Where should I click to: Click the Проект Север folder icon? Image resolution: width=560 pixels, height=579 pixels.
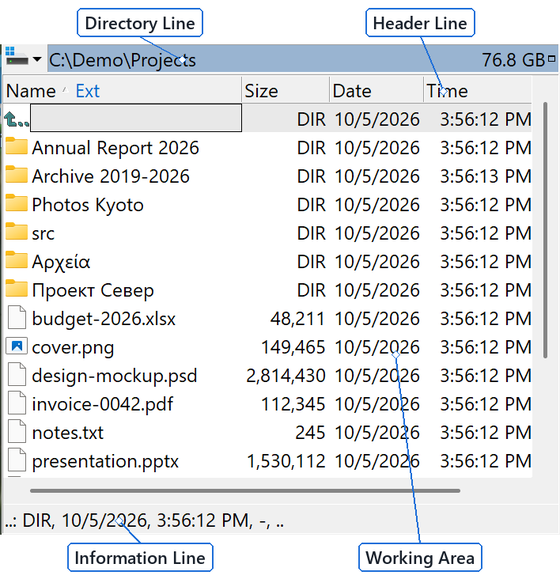tap(16, 289)
